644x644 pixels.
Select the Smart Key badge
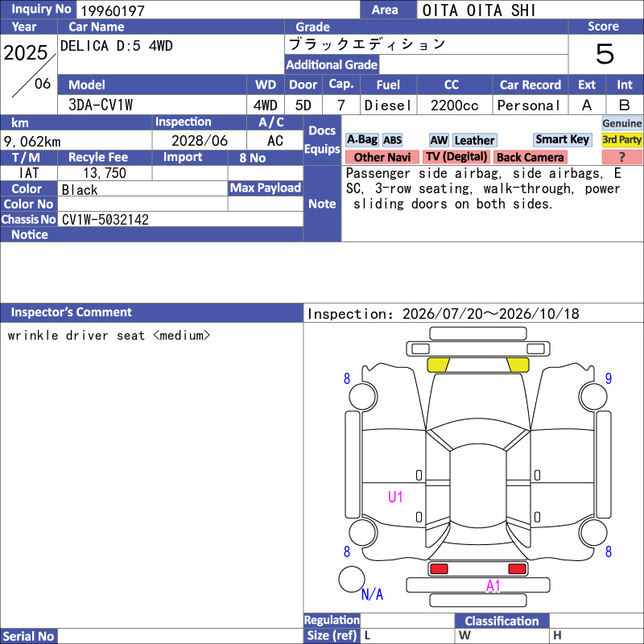(562, 139)
